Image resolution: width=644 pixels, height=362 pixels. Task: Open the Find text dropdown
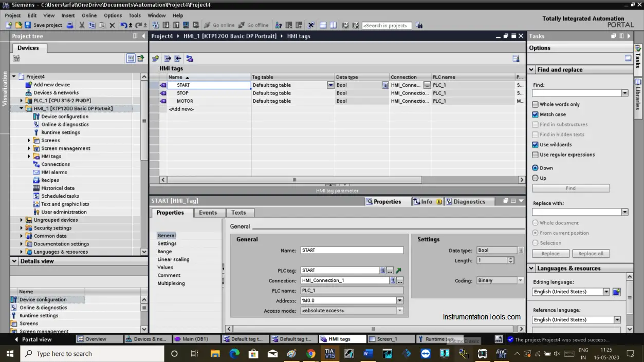pyautogui.click(x=625, y=93)
